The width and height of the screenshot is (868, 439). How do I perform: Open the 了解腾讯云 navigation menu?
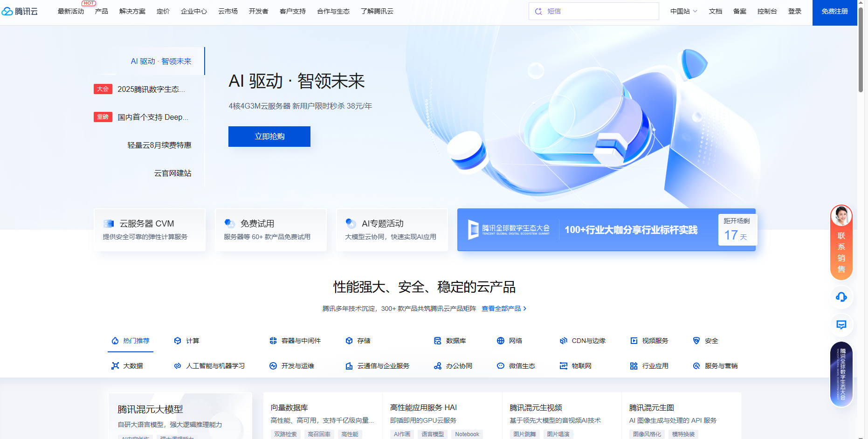point(377,11)
